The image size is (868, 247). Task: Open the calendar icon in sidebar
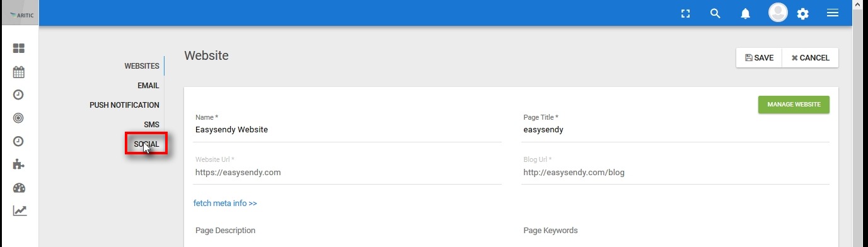(x=19, y=72)
